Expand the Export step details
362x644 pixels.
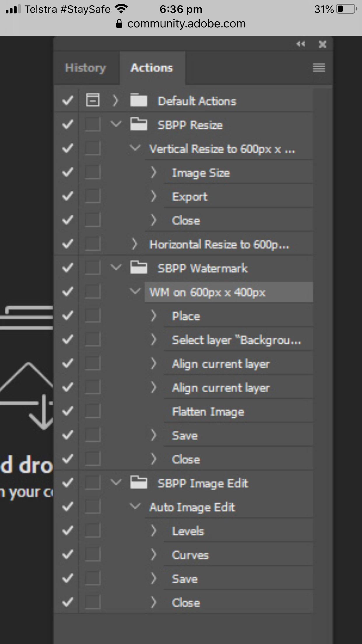[153, 196]
